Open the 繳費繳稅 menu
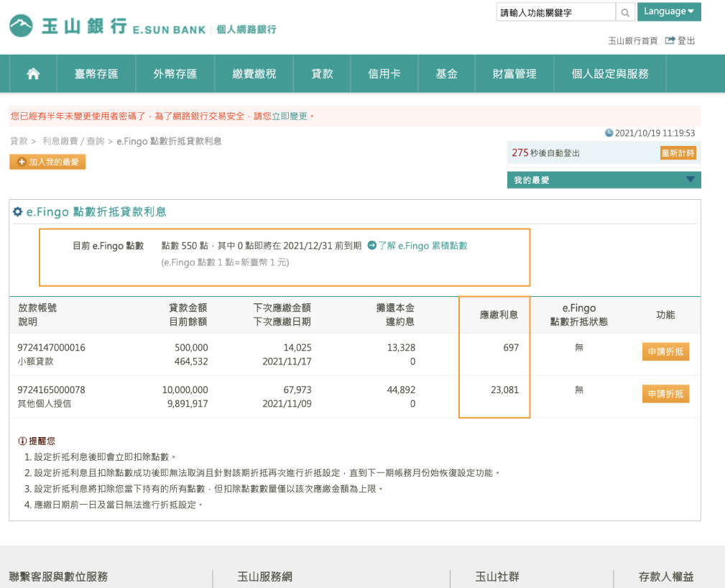Viewport: 725px width, 588px height. (254, 73)
